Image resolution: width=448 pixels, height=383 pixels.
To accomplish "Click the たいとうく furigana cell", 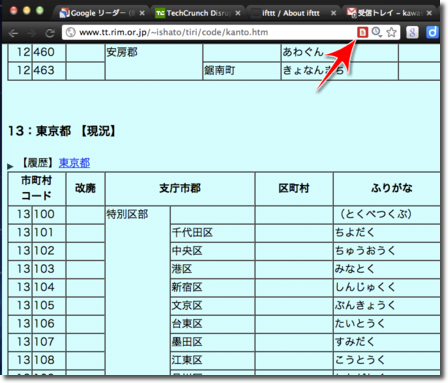I will tap(387, 324).
